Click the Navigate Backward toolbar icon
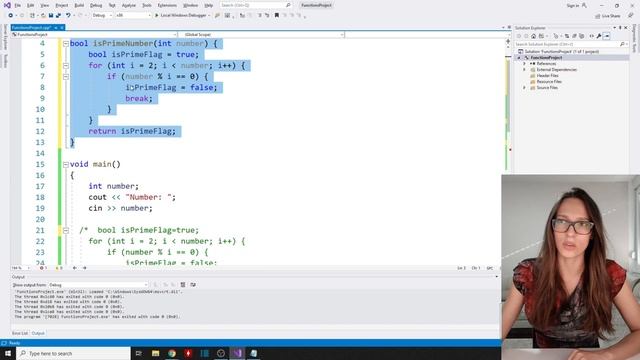The height and width of the screenshot is (360, 640). pos(11,16)
